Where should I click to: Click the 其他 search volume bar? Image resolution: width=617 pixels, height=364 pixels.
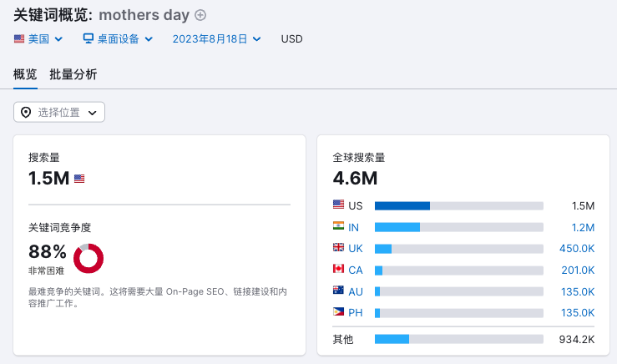click(x=458, y=339)
